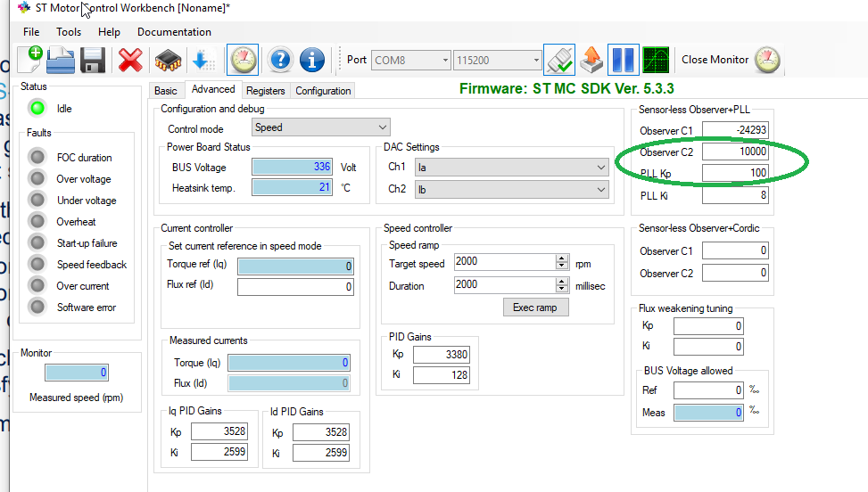Click the Over voltage fault indicator

click(x=37, y=178)
